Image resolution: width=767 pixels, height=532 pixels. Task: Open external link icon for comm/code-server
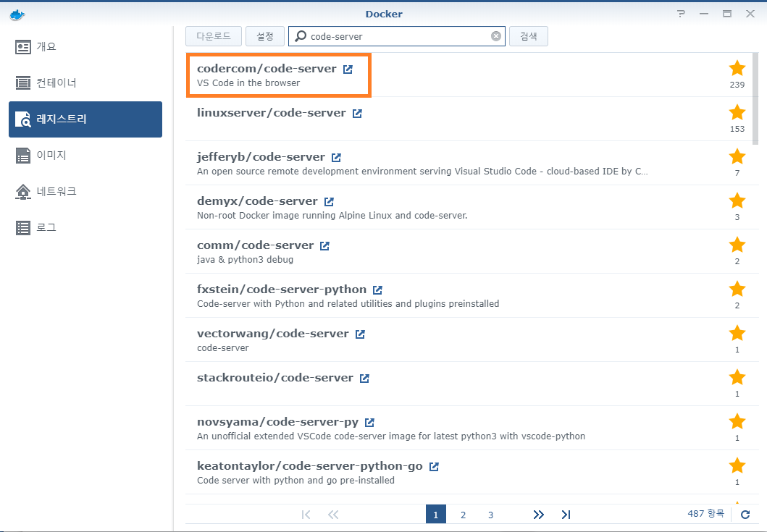point(324,246)
